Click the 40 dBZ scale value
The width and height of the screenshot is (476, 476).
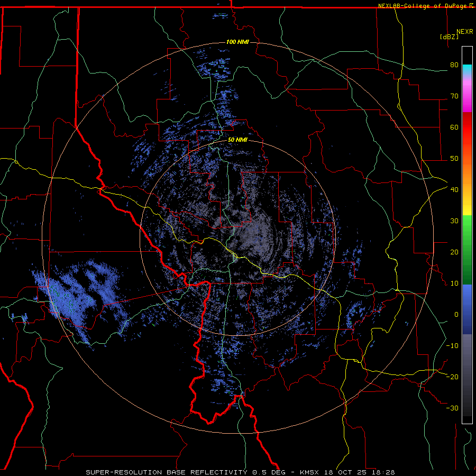454,190
